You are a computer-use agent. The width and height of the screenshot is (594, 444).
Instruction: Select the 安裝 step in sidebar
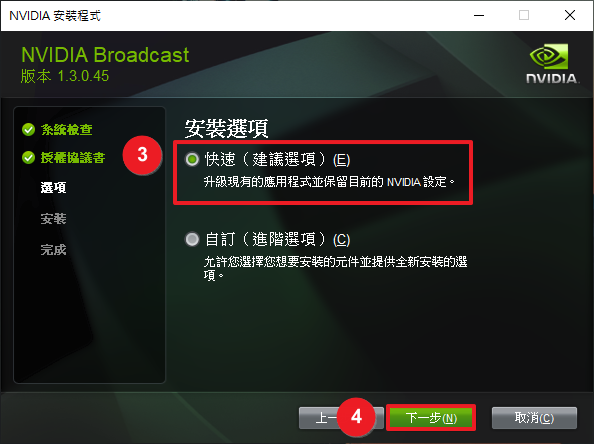[x=53, y=218]
